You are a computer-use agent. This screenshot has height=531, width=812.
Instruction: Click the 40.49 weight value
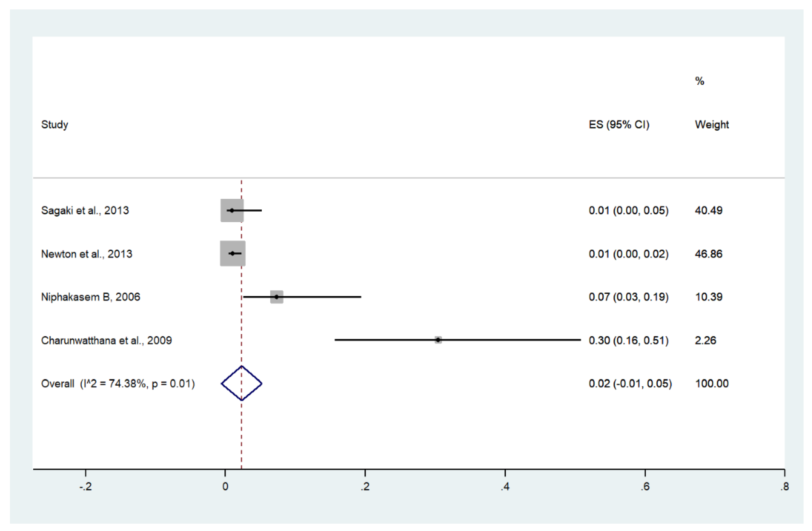(x=709, y=210)
